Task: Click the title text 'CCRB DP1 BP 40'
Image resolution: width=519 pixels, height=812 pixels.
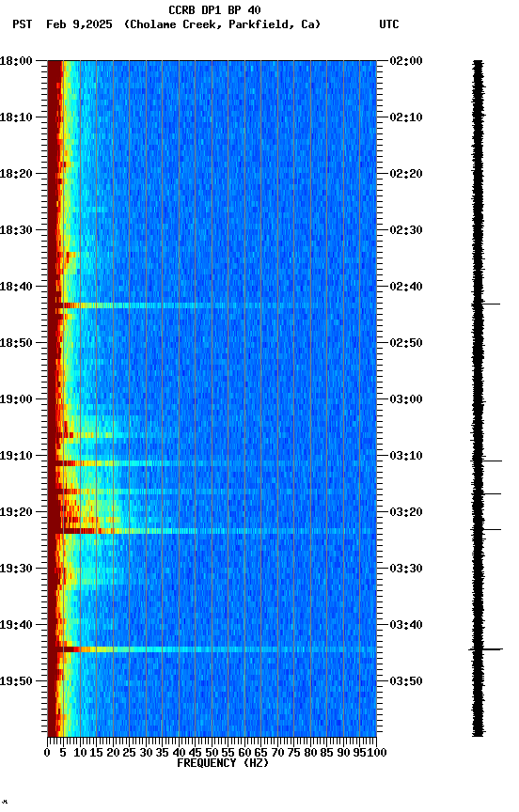Action: click(214, 9)
